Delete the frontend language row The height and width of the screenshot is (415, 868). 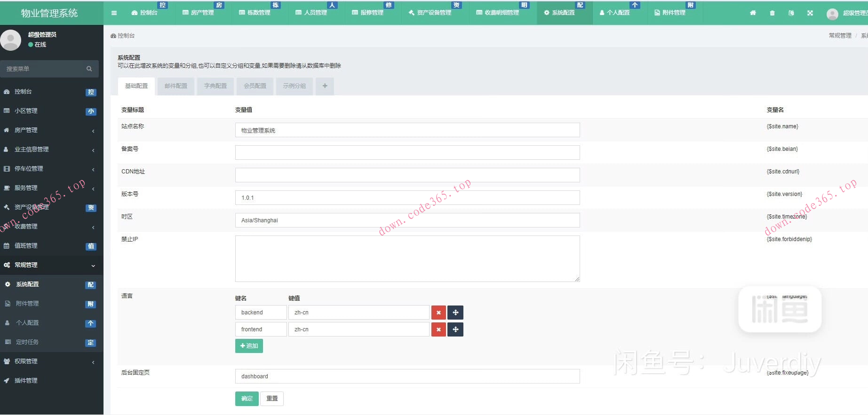click(x=438, y=329)
